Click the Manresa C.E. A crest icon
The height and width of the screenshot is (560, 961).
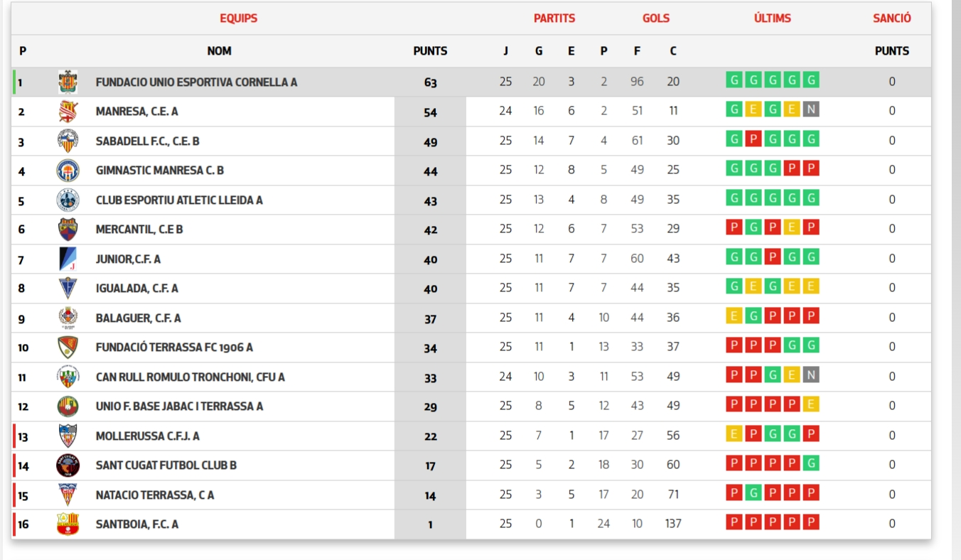[68, 112]
